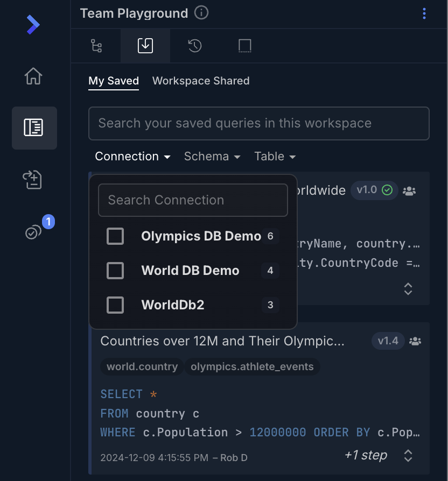This screenshot has height=481, width=448.
Task: Click the info icon beside Team Playground
Action: (x=201, y=13)
